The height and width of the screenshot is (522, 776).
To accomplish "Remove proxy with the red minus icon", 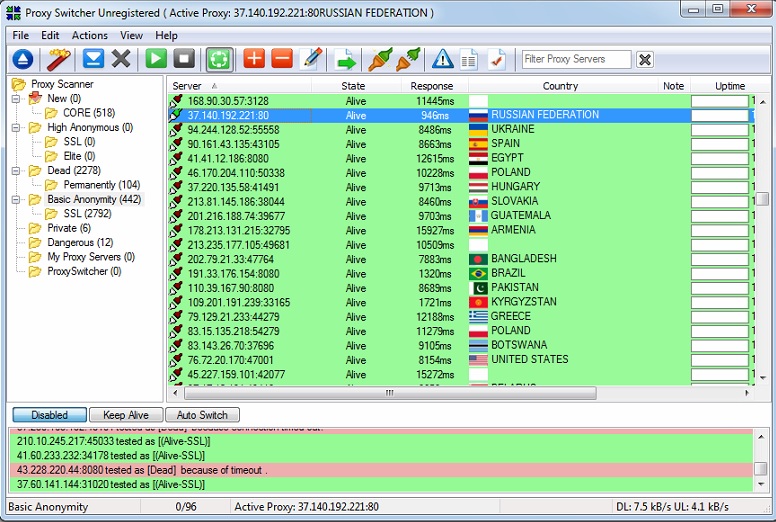I will point(282,59).
